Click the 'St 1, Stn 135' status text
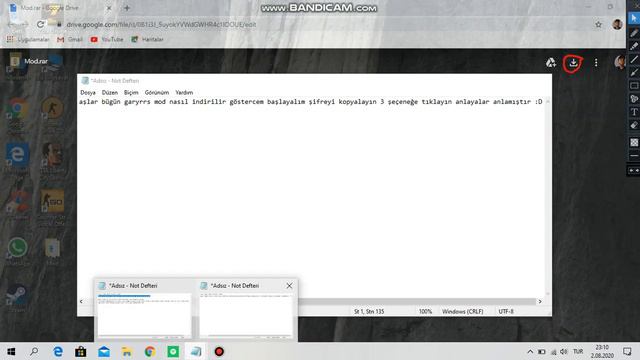The image size is (640, 360). 369,311
